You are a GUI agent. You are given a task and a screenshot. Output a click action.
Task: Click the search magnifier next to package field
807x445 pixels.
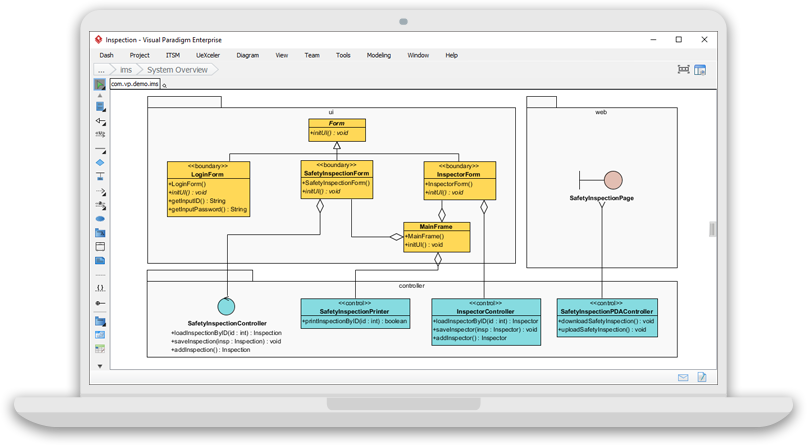[x=165, y=86]
